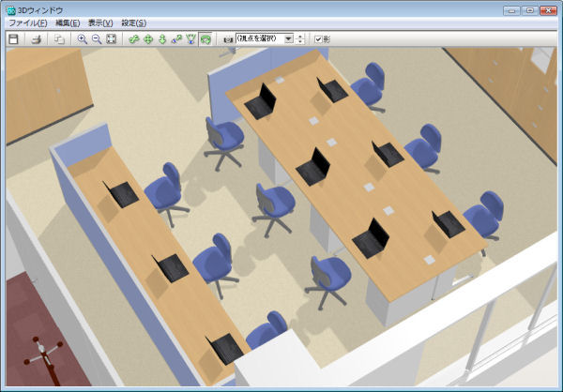The width and height of the screenshot is (563, 392).
Task: Open the ファイル(F) menu
Action: click(28, 23)
